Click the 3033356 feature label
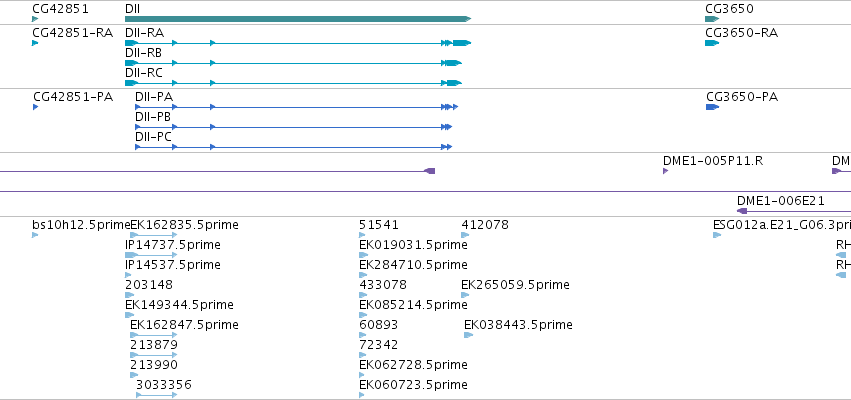851x400 pixels. 164,385
